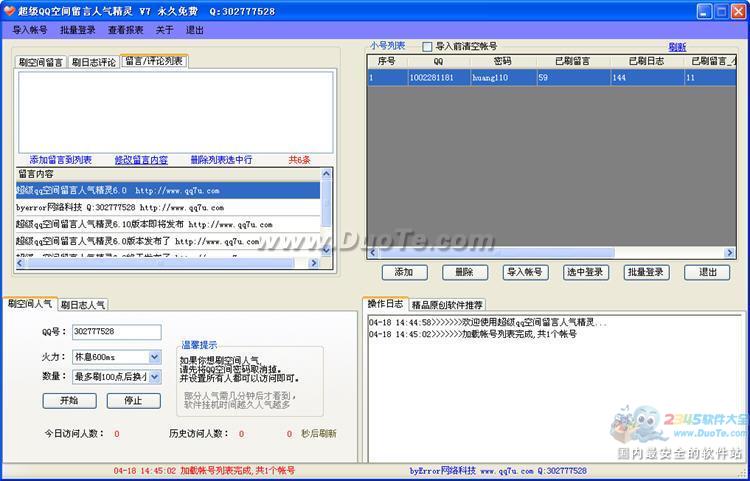Click the status bar text byError网络科技
Viewport: 750px width, 481px height.
tap(443, 470)
